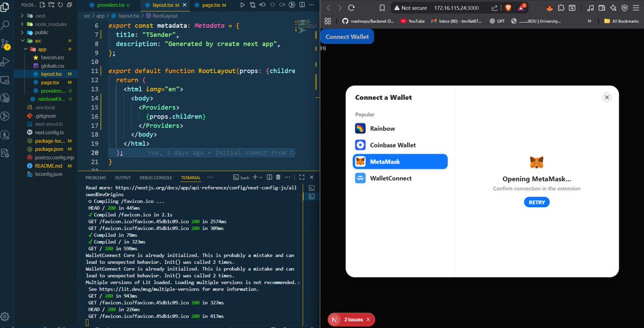Open terminal panel overflow ellipsis next to TERMINAL
The height and width of the screenshot is (328, 644).
click(210, 177)
